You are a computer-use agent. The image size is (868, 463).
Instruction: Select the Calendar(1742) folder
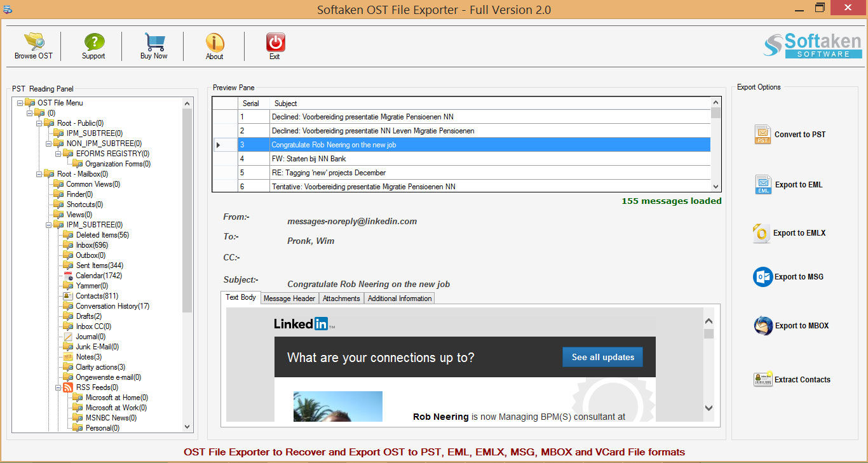98,276
